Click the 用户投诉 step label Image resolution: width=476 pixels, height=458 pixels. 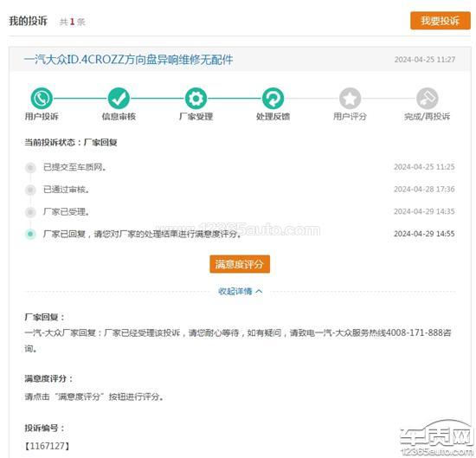tap(42, 116)
